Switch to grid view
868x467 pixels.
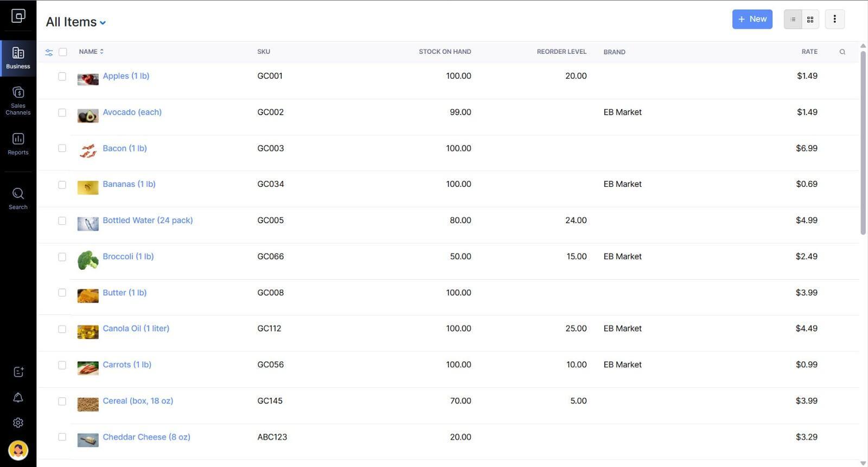tap(810, 20)
